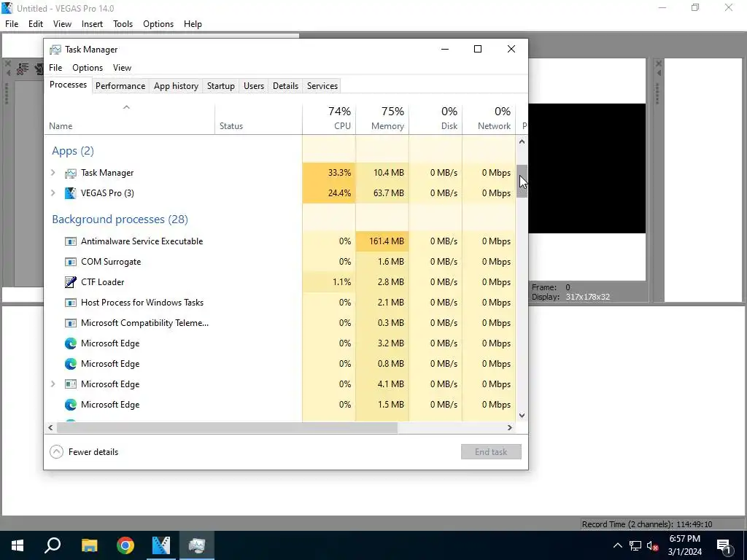Launch Google Chrome from the taskbar
Viewport: 747px width, 560px height.
(x=125, y=545)
